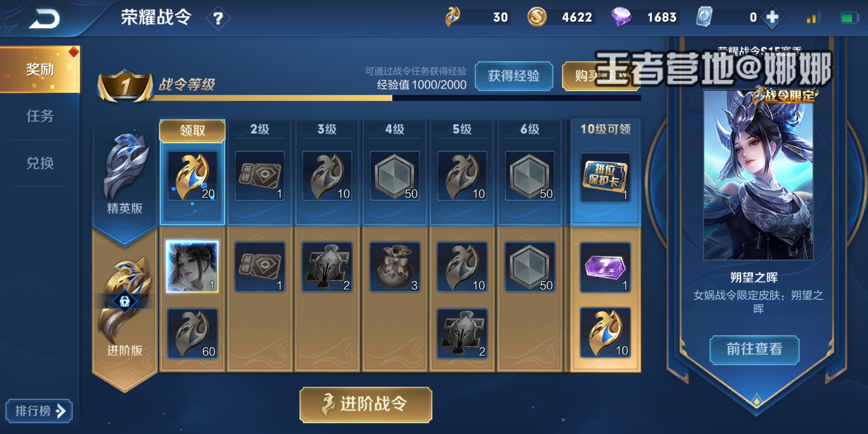Select the 排位保护卡 reward icon

click(x=605, y=177)
